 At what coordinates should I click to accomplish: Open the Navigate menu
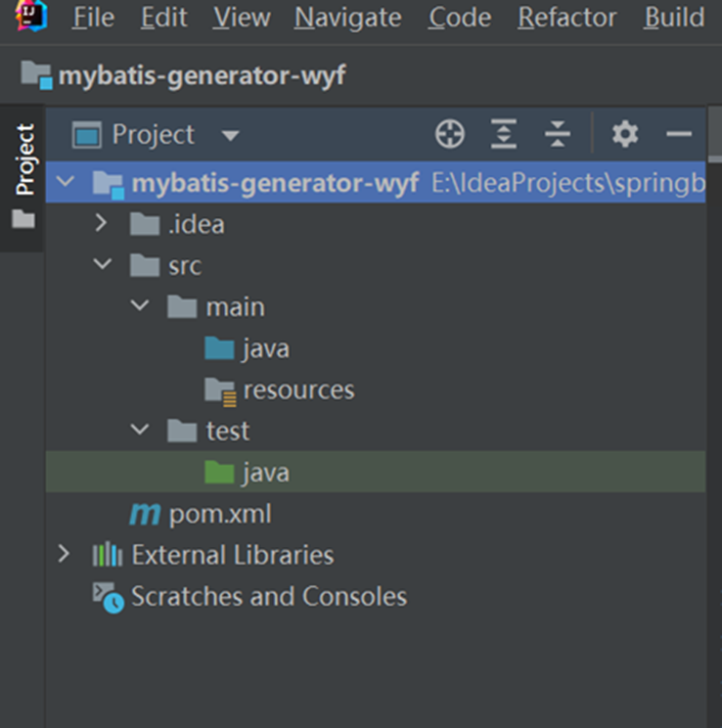pos(347,18)
